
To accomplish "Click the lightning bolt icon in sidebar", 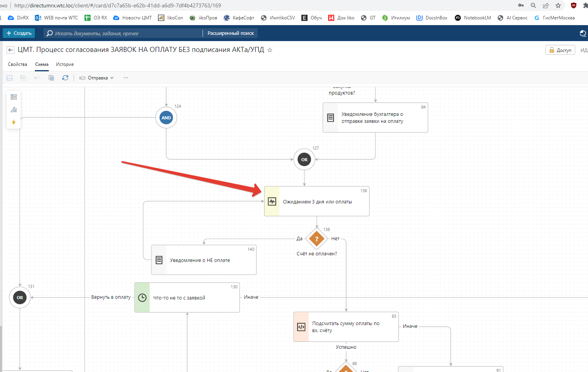I will pos(14,122).
